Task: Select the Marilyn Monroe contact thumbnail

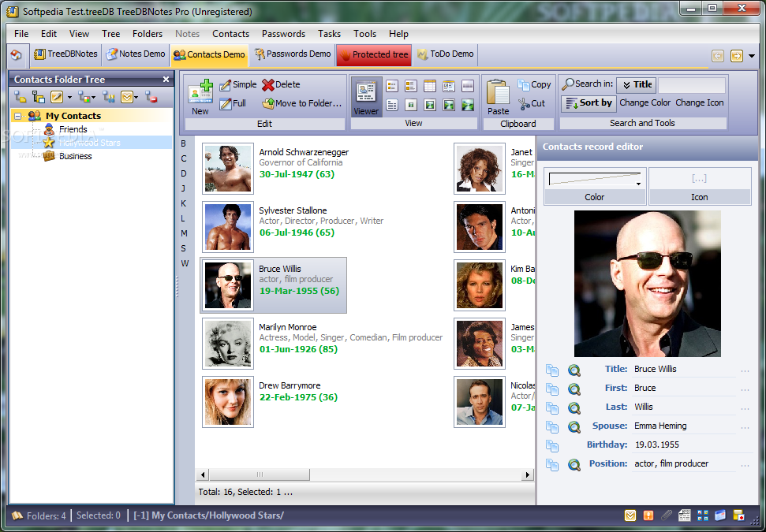Action: click(228, 344)
